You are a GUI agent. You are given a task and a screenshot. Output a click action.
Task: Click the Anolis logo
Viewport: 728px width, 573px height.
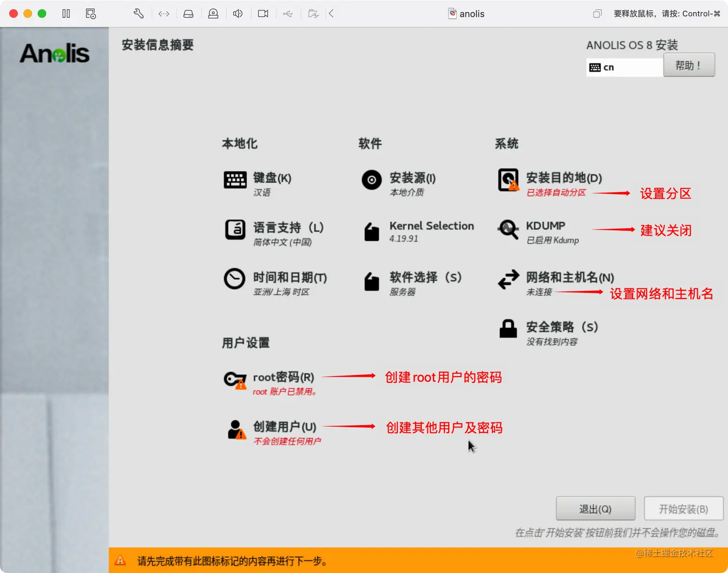pyautogui.click(x=54, y=53)
